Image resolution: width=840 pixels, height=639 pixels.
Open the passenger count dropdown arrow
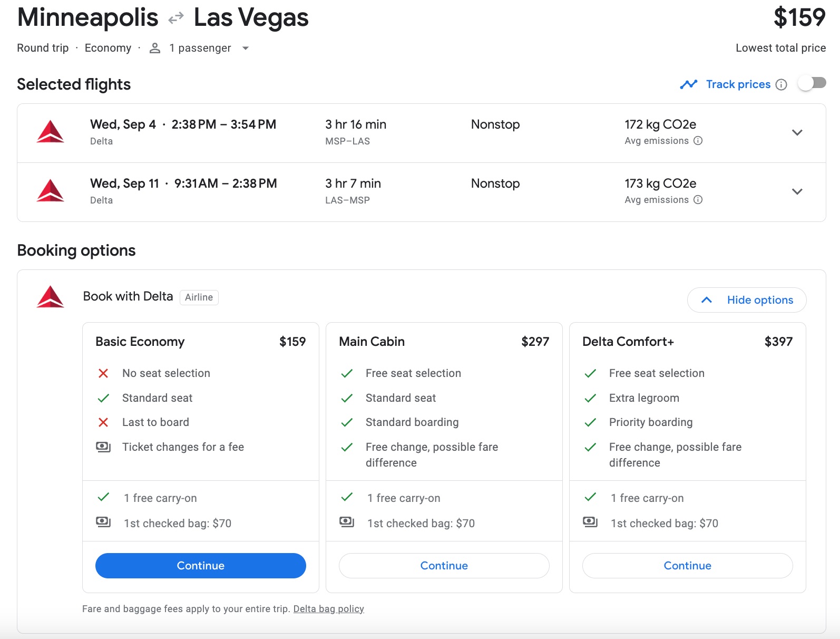point(245,48)
